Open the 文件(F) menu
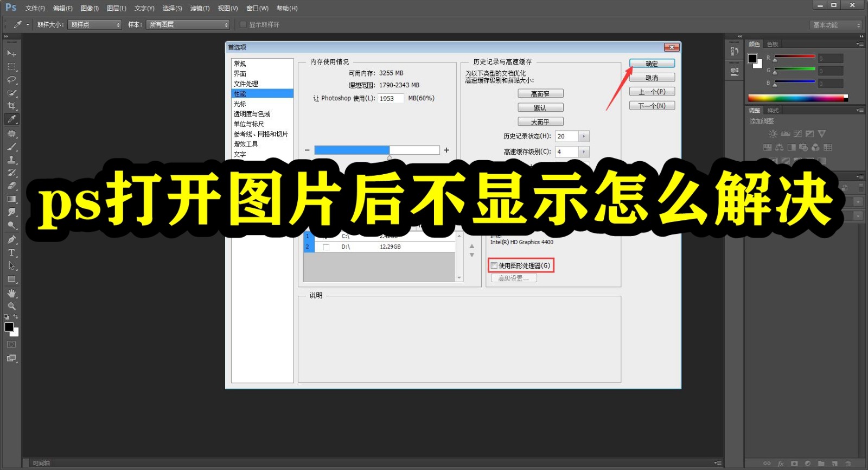Screen dimensions: 868x470 click(35, 8)
